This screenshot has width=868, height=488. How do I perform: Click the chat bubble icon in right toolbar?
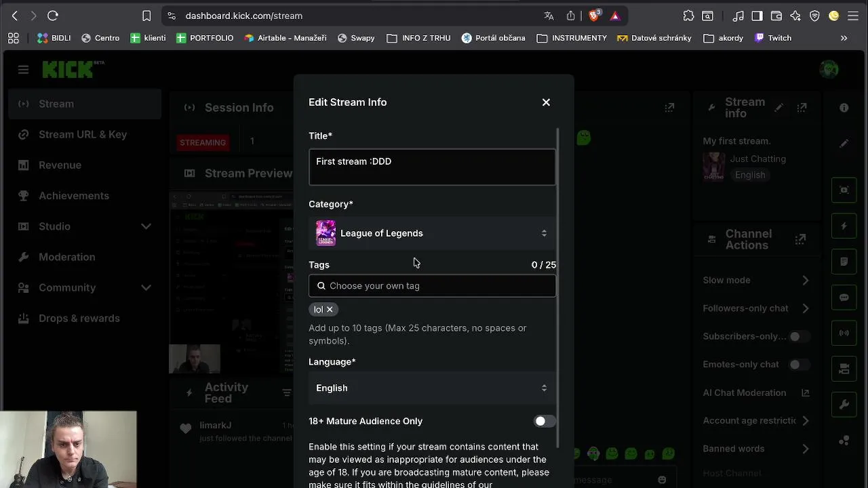click(x=844, y=298)
